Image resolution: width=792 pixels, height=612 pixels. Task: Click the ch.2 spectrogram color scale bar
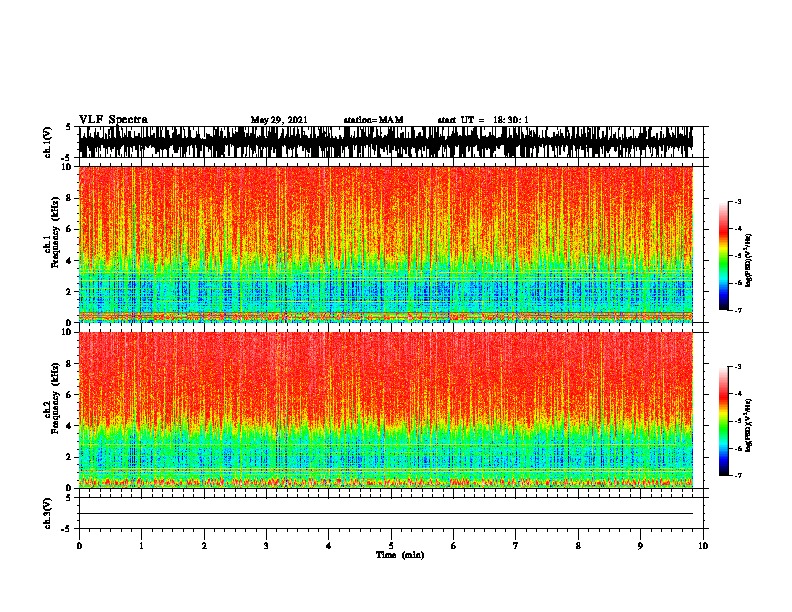[724, 421]
